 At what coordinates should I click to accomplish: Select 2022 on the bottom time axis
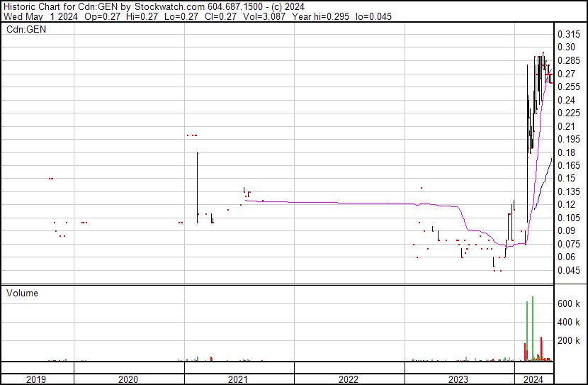click(x=349, y=379)
